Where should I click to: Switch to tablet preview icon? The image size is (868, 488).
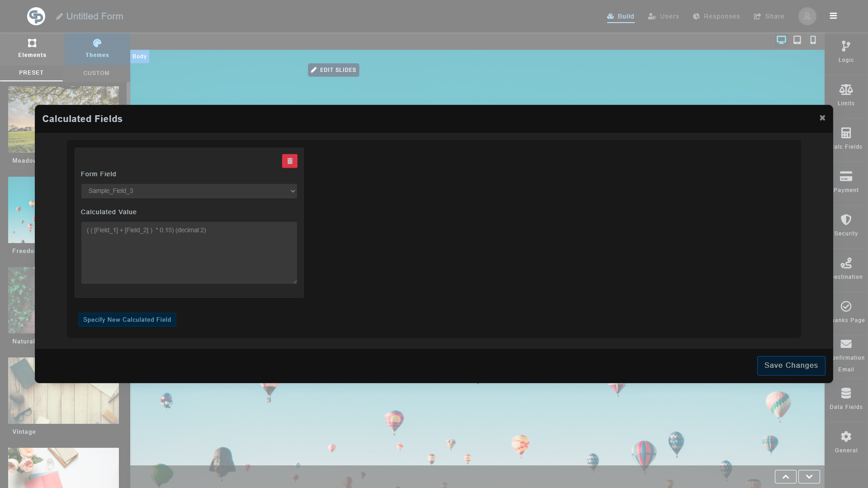797,40
